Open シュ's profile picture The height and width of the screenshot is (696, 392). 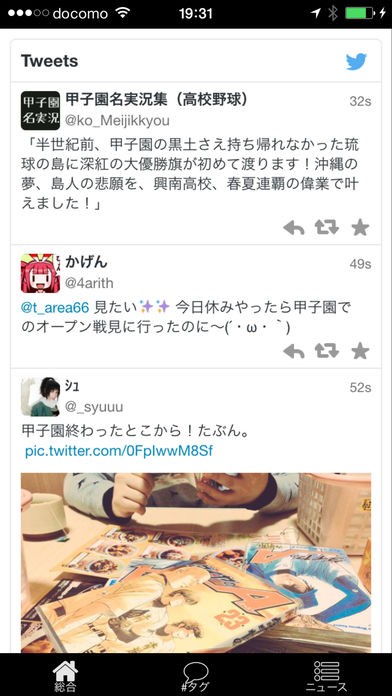click(40, 397)
